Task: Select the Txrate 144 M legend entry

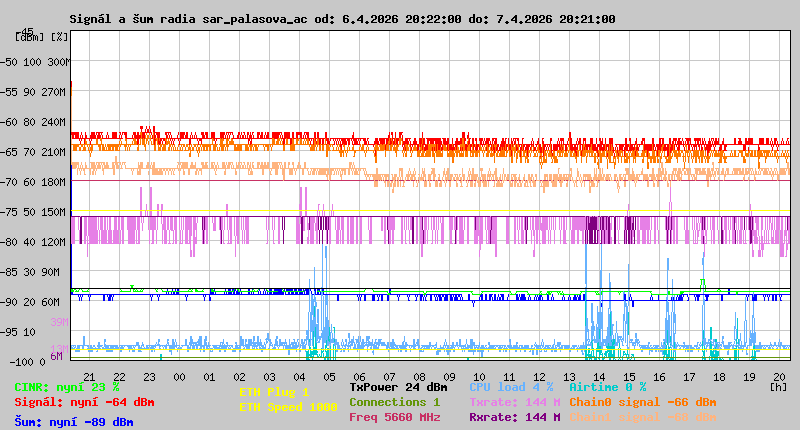Action: [x=514, y=402]
